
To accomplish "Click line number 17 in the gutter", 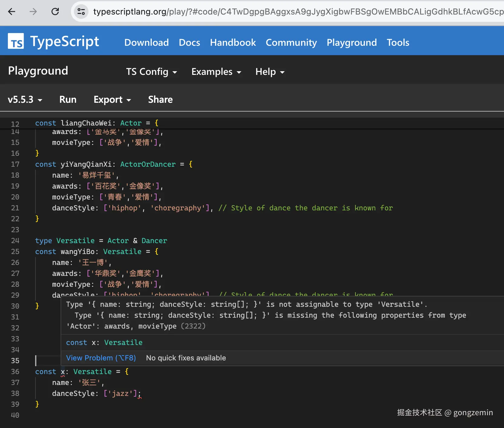I will click(x=15, y=164).
